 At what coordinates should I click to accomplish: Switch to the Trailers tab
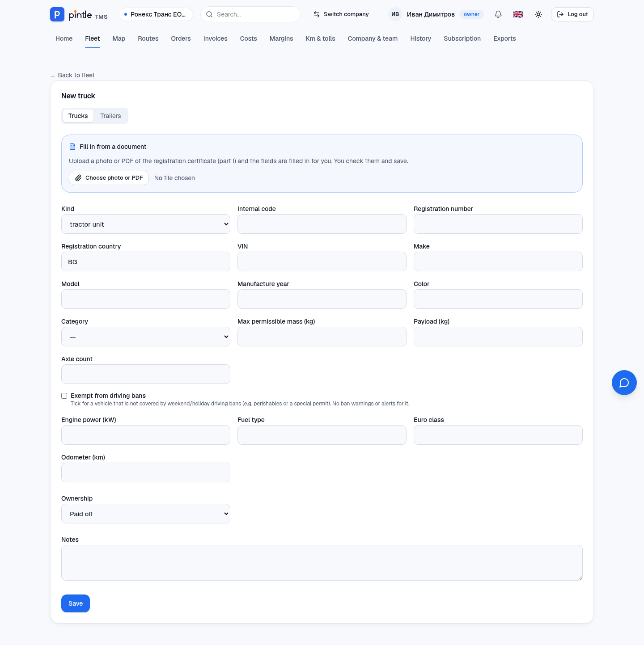(110, 116)
